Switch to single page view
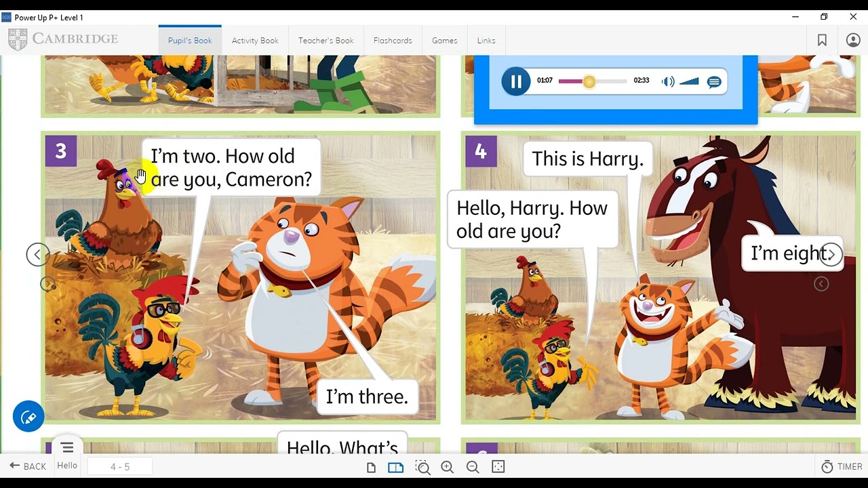The height and width of the screenshot is (488, 868). click(x=371, y=467)
